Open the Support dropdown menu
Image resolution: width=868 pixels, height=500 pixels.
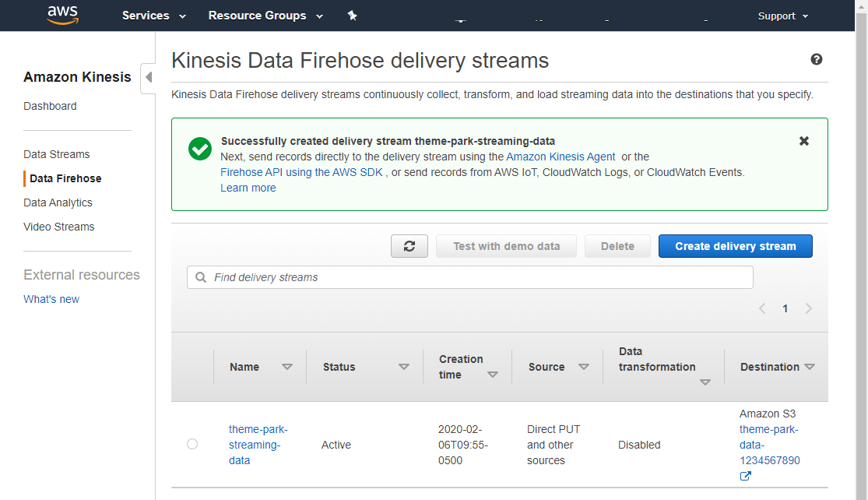[783, 16]
